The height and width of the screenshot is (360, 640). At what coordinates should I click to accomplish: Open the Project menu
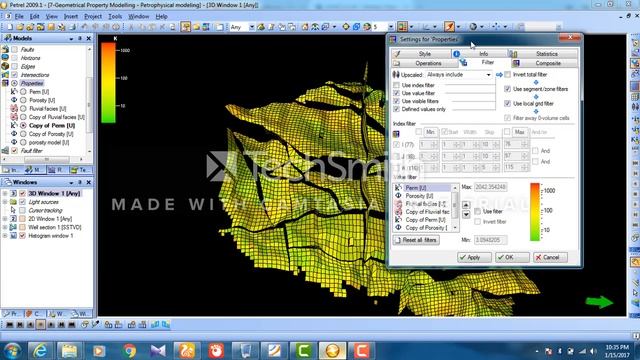[93, 16]
